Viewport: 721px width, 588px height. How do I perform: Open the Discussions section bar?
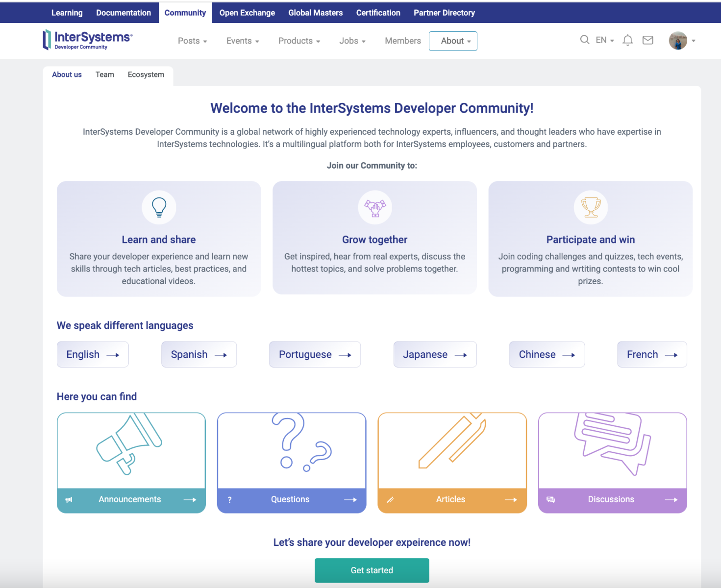(612, 499)
